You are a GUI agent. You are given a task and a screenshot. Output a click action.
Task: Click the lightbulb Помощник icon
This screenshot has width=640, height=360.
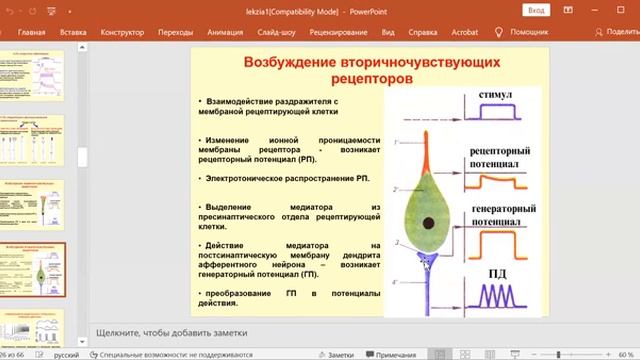click(498, 32)
